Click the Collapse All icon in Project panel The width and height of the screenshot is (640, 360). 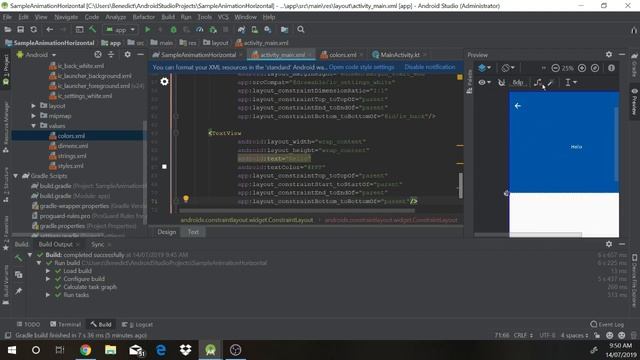111,54
